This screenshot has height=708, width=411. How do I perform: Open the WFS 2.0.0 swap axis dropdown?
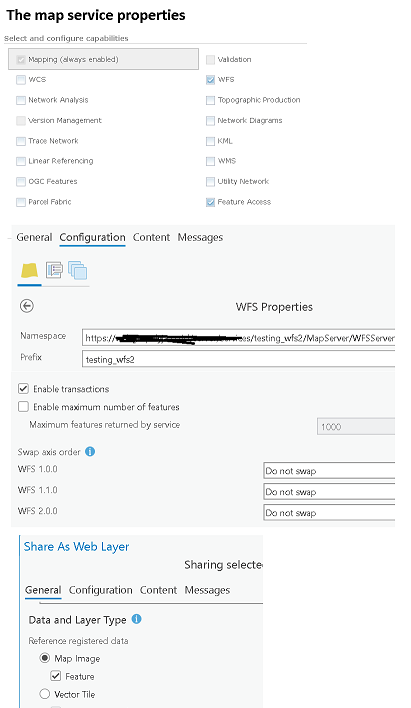click(x=329, y=512)
